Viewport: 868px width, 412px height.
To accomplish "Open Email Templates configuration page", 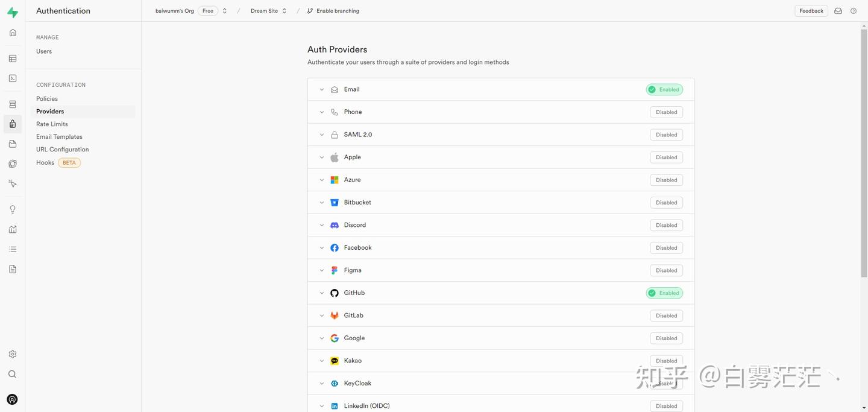I will pyautogui.click(x=59, y=137).
